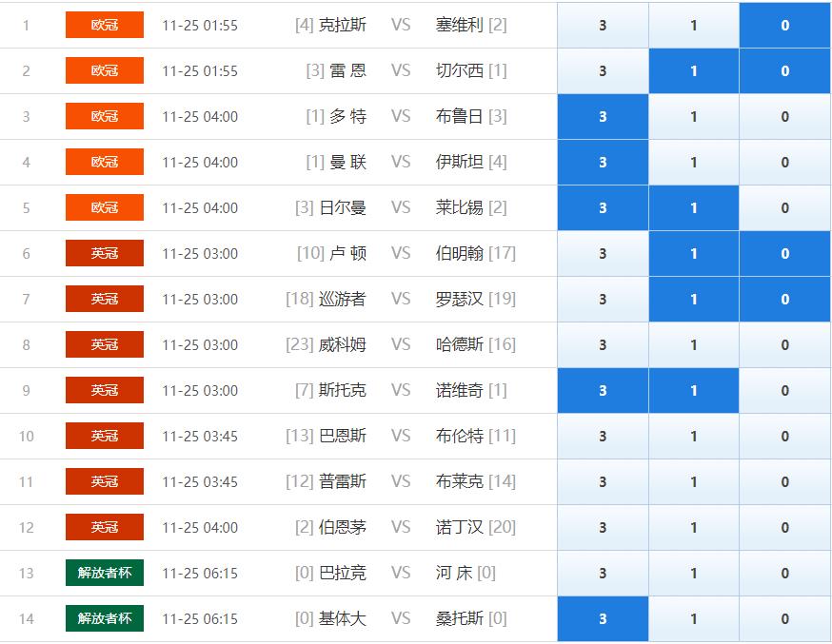Screen dimensions: 832x644
Task: Click the 解放者杯 tag in row 13
Action: click(x=105, y=573)
